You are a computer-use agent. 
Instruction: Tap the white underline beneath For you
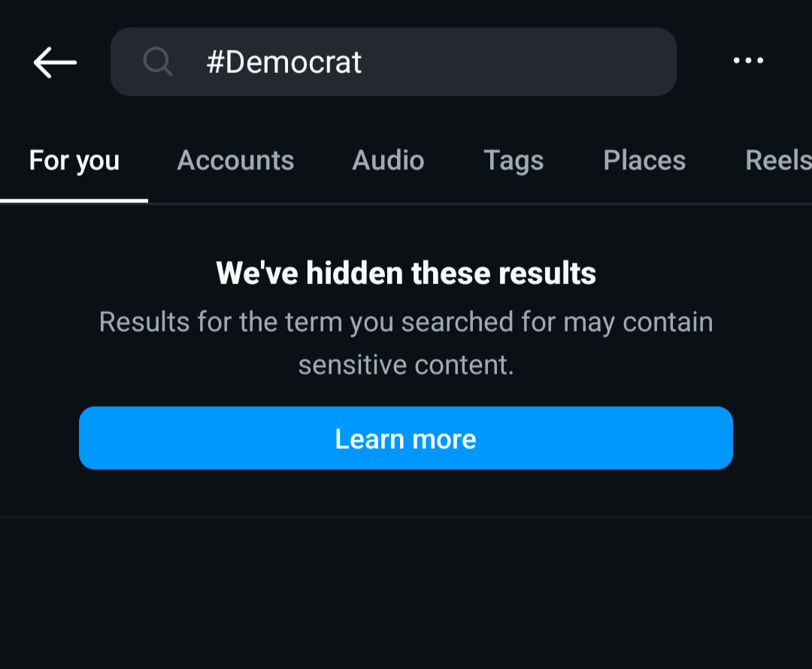[x=74, y=201]
